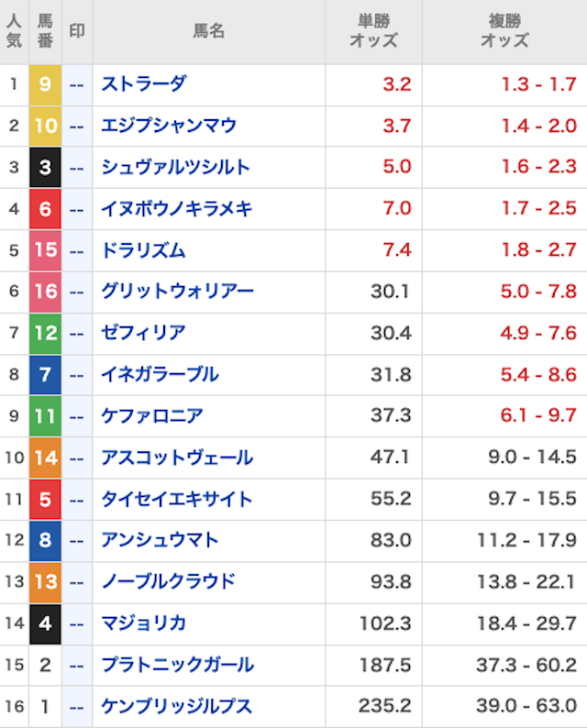587x728 pixels.
Task: Click the black number 3 badge
Action: pos(45,167)
